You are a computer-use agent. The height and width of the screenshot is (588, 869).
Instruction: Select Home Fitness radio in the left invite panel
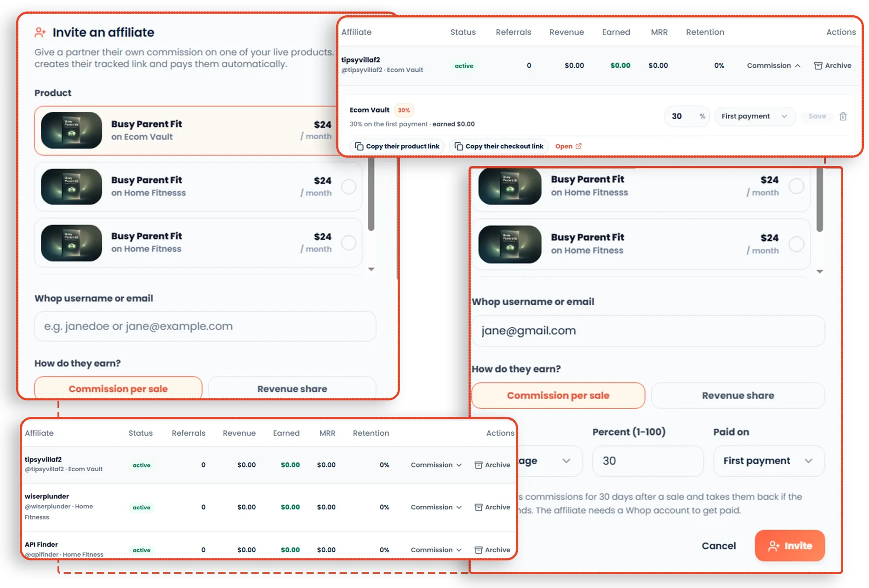coord(349,243)
